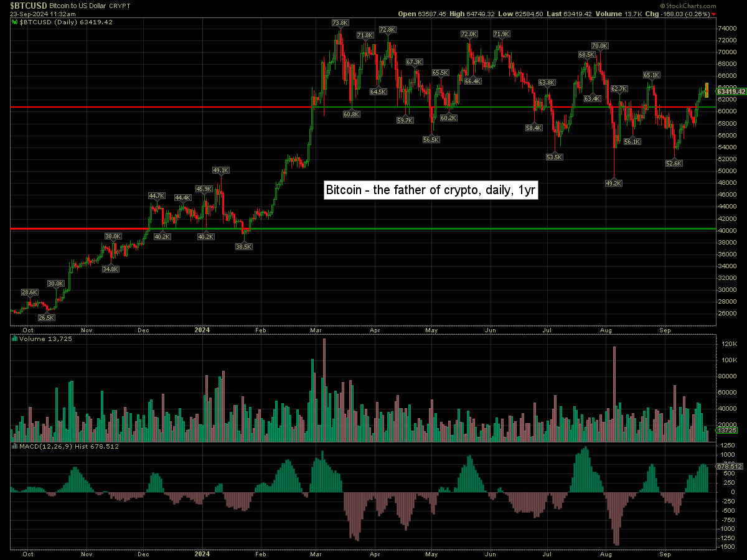Click the 56.5K May low marker
This screenshot has height=560, width=747.
coord(431,140)
